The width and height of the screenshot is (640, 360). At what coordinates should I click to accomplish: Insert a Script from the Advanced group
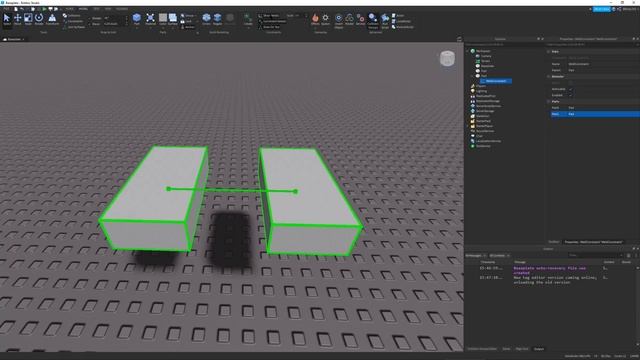[398, 16]
